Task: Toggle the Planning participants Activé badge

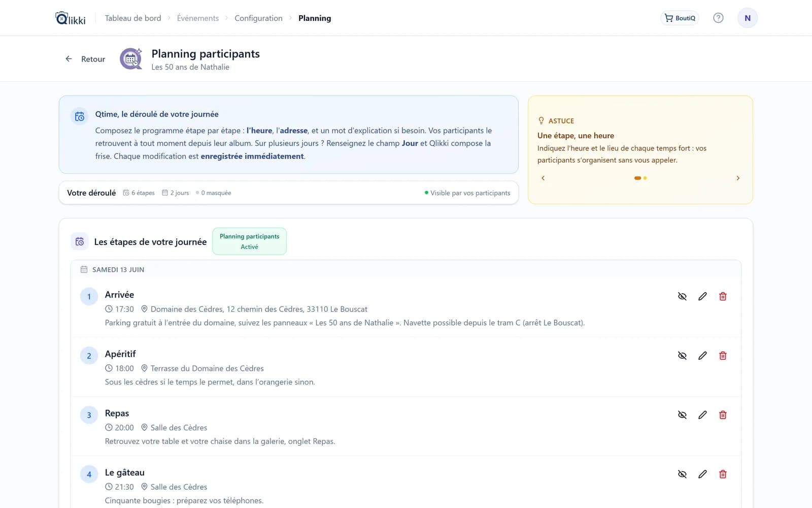Action: click(249, 241)
